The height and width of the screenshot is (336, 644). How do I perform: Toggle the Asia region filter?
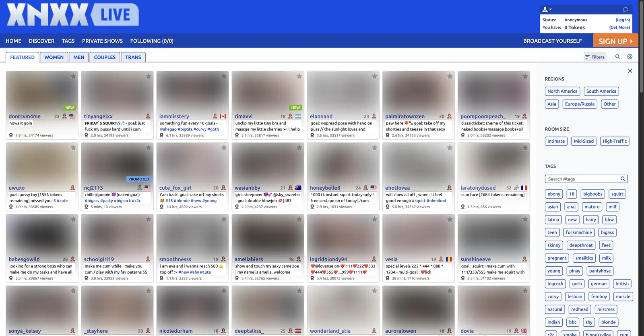pos(552,104)
